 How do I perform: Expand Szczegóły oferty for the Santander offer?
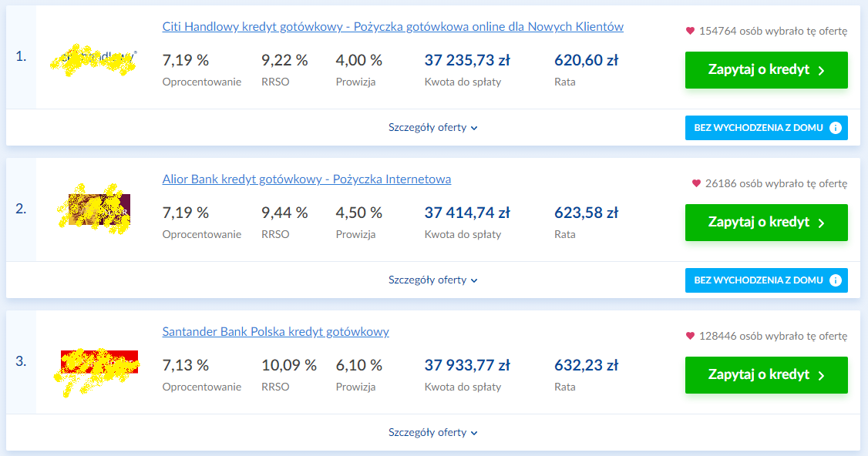point(432,433)
